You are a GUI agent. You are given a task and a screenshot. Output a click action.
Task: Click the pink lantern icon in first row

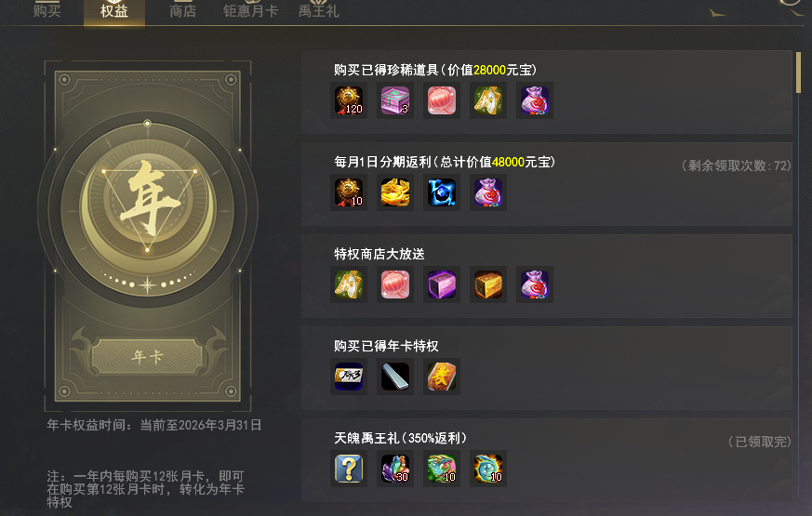point(442,100)
